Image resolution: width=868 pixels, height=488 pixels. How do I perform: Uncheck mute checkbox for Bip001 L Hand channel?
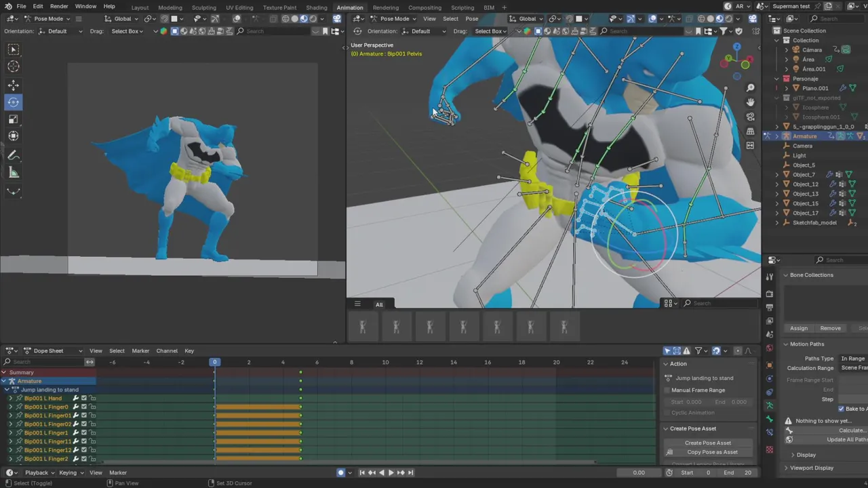pos(84,398)
